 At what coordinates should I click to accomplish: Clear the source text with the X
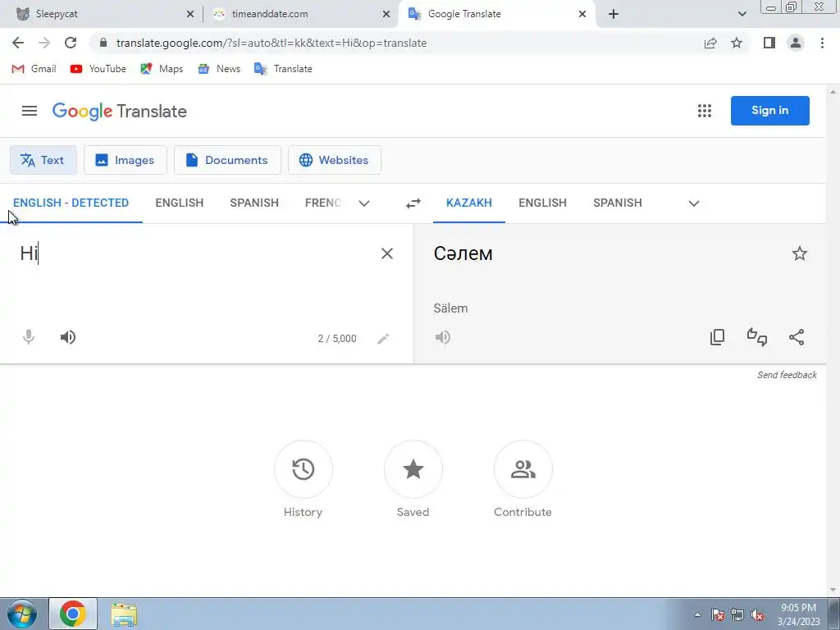(x=387, y=253)
